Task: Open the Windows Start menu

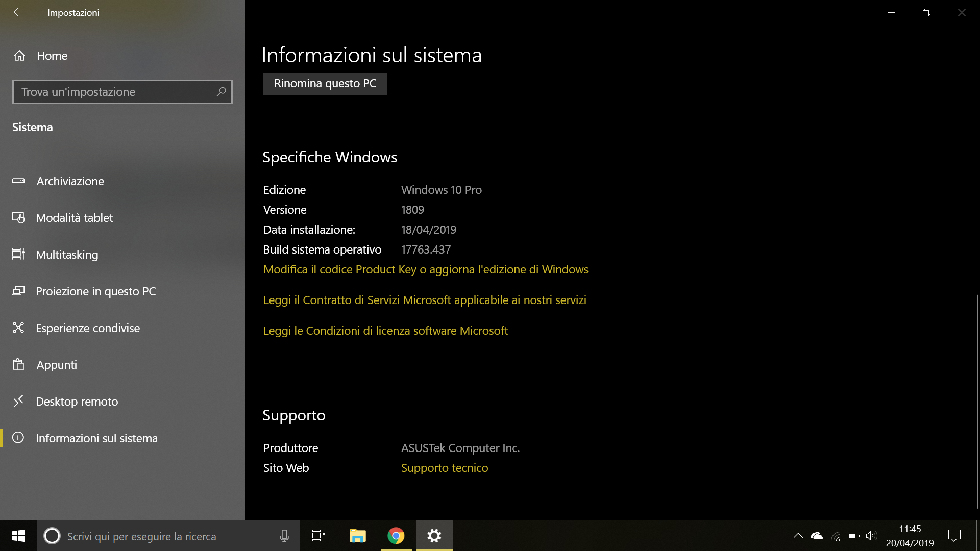Action: (x=18, y=536)
